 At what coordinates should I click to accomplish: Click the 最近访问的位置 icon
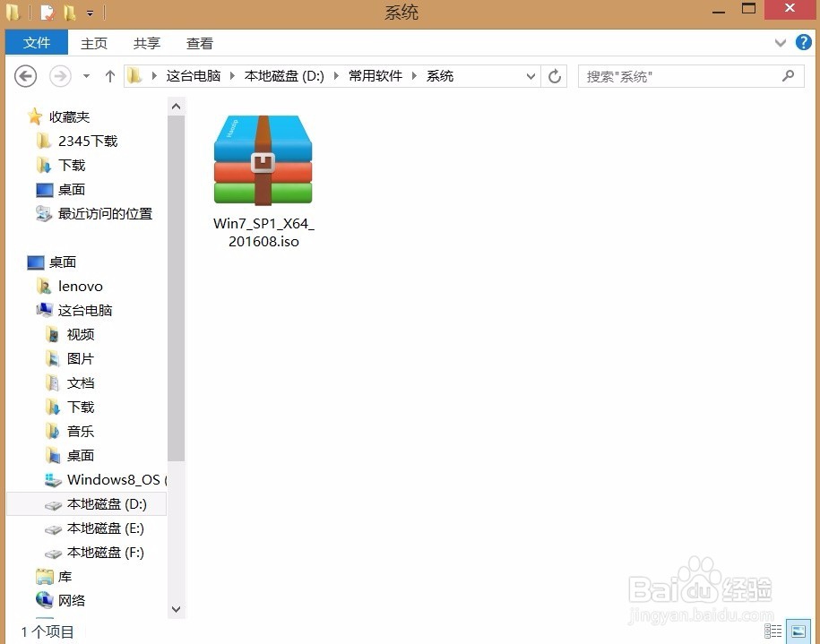(44, 213)
